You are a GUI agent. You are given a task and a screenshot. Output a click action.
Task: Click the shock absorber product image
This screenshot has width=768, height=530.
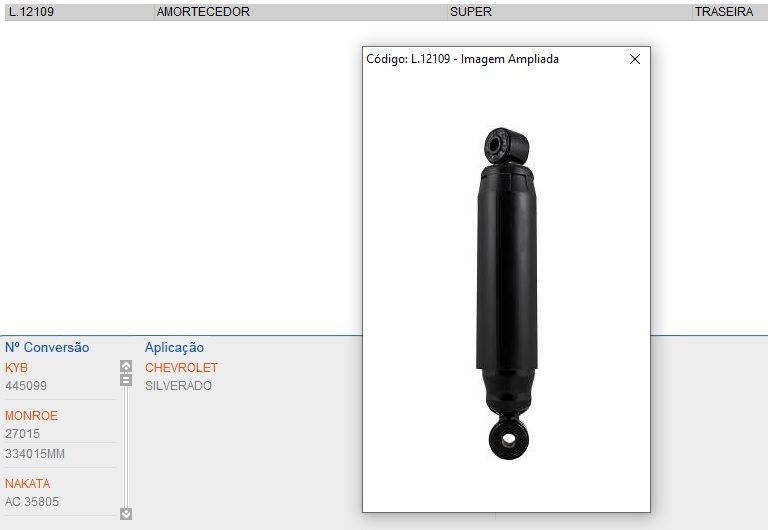pos(505,292)
